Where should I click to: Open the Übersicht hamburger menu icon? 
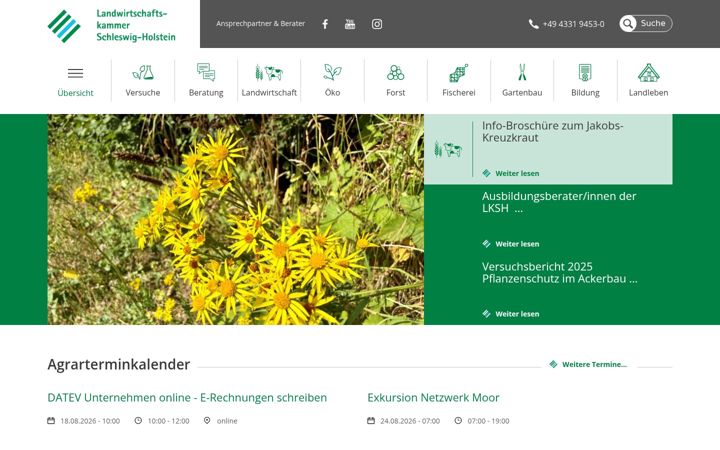point(75,73)
